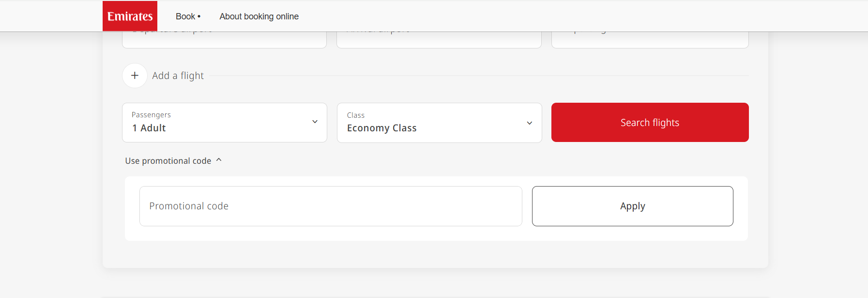Click the Economy Class value text
Screen dimensions: 868x298
coord(381,128)
